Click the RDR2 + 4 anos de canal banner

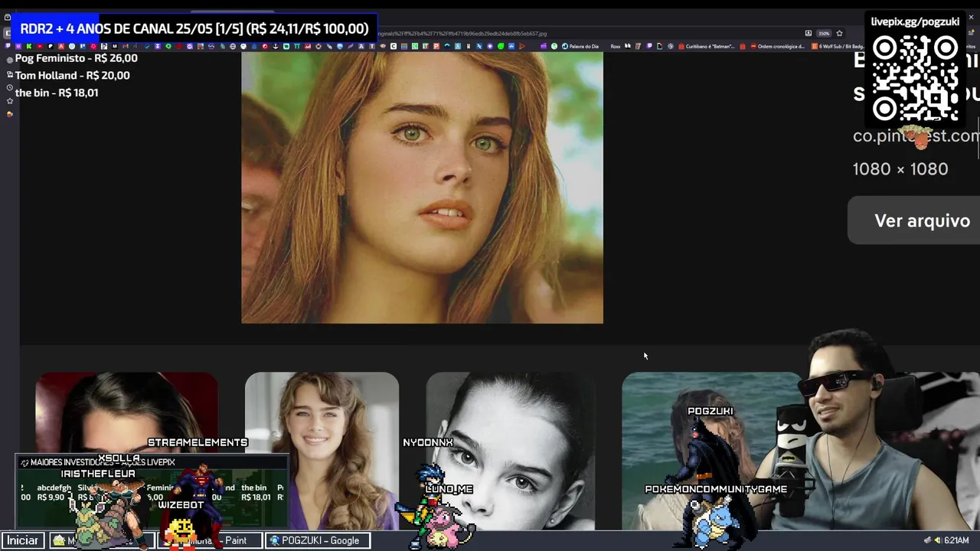[194, 28]
